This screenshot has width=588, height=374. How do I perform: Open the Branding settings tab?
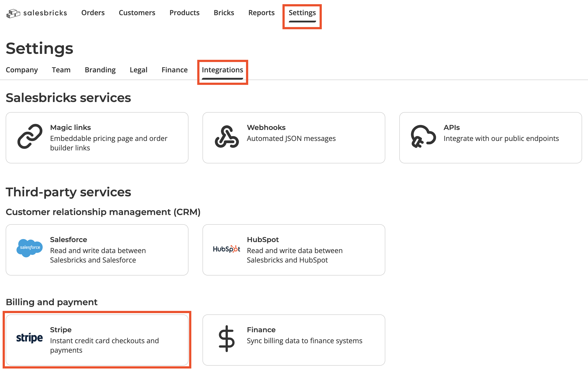(100, 70)
